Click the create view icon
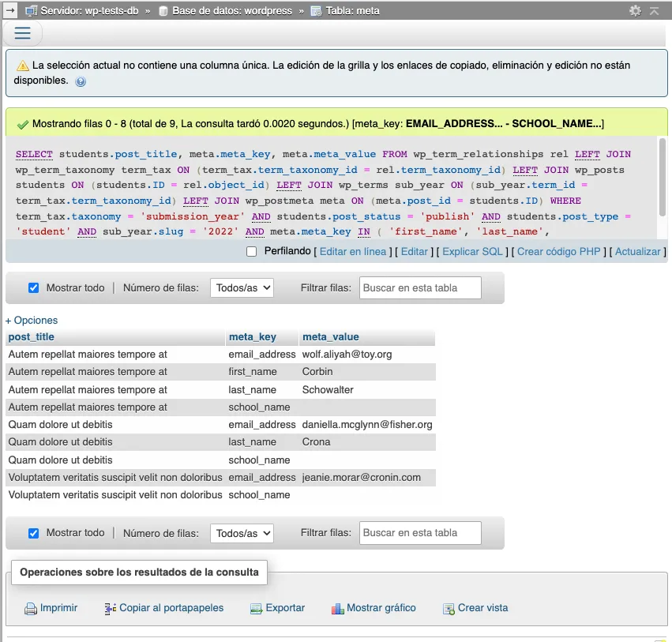The height and width of the screenshot is (642, 672). point(449,609)
